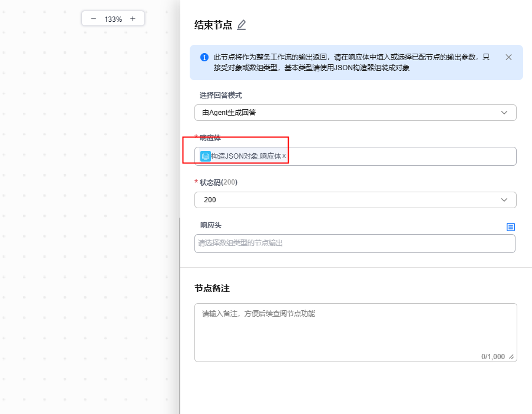The image size is (532, 414).
Task: Click the 结束节点 panel title
Action: pos(213,25)
